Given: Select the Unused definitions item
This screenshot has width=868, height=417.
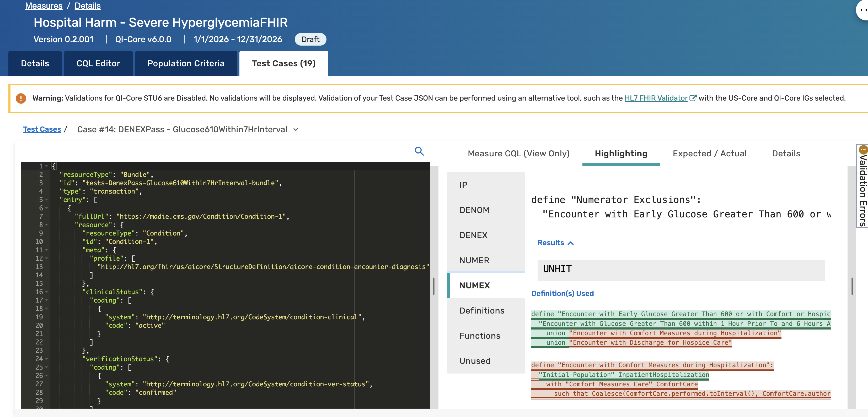Looking at the screenshot, I should pos(474,361).
